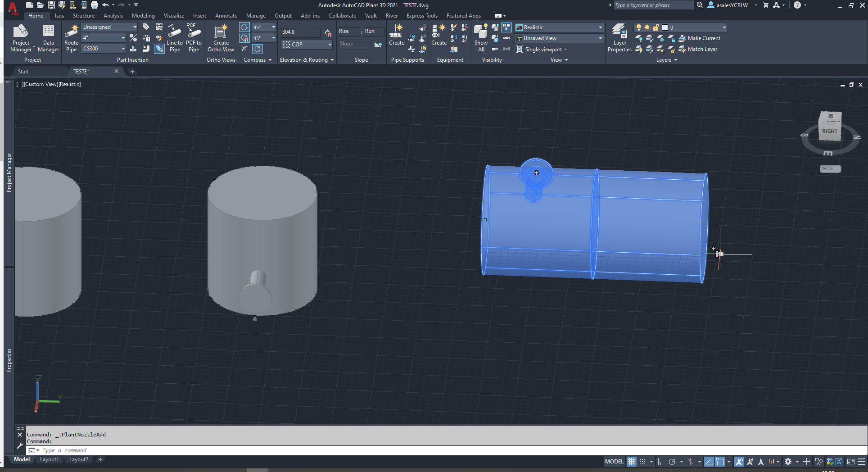This screenshot has width=868, height=472.
Task: Open the Unsaved View dropdown
Action: pos(559,38)
